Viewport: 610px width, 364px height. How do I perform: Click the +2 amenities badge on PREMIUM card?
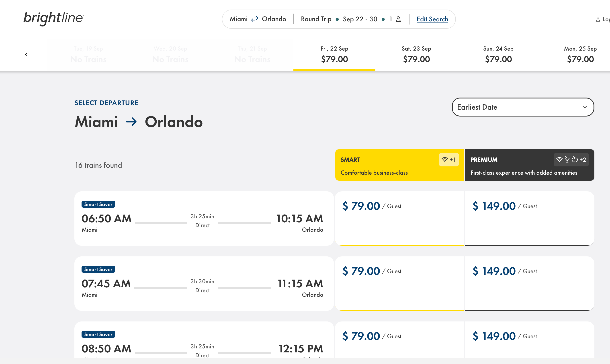coord(583,160)
